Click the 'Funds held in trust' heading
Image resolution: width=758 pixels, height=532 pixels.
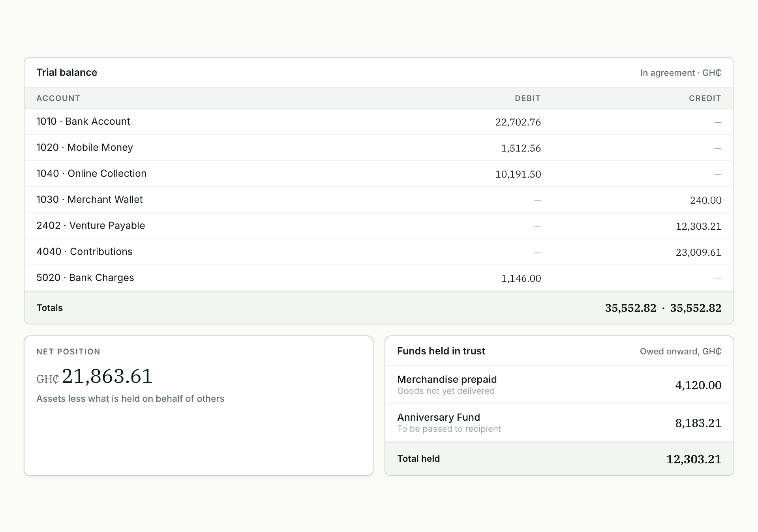(441, 351)
